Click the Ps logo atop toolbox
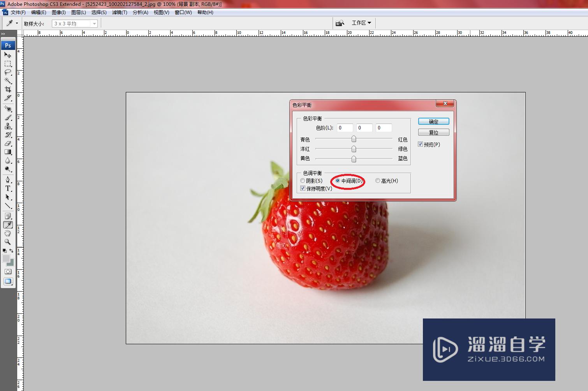 pyautogui.click(x=8, y=45)
